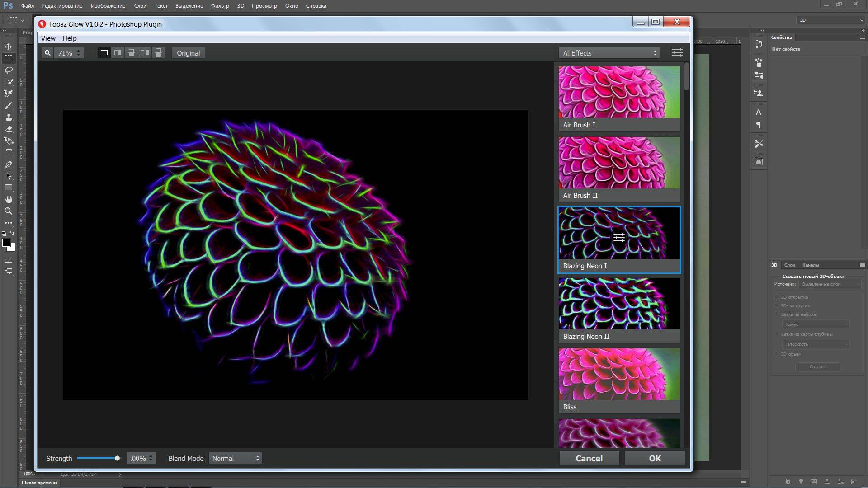Select the Clone Stamp tool
This screenshot has height=488, width=868.
coord(9,117)
